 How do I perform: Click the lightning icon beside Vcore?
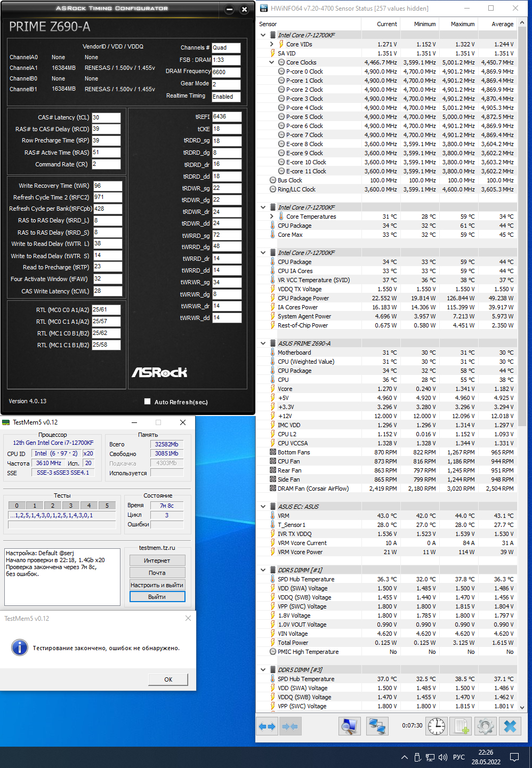click(273, 389)
